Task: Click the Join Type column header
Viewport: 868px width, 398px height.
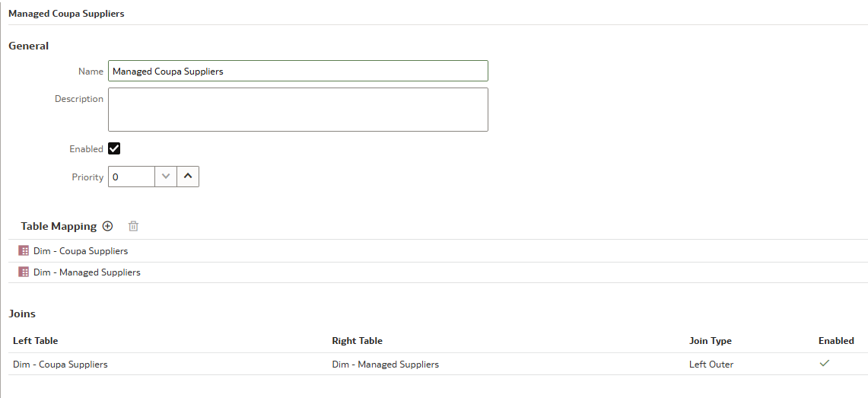Action: click(x=711, y=340)
